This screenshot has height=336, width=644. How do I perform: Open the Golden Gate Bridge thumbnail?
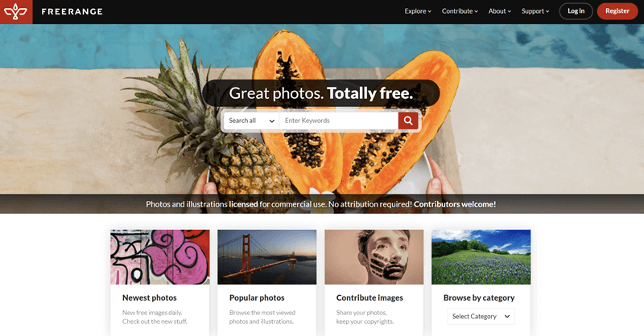(x=267, y=256)
